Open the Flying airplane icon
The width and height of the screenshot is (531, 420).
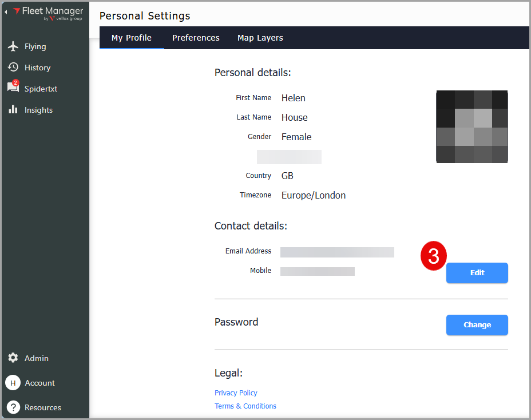point(13,46)
